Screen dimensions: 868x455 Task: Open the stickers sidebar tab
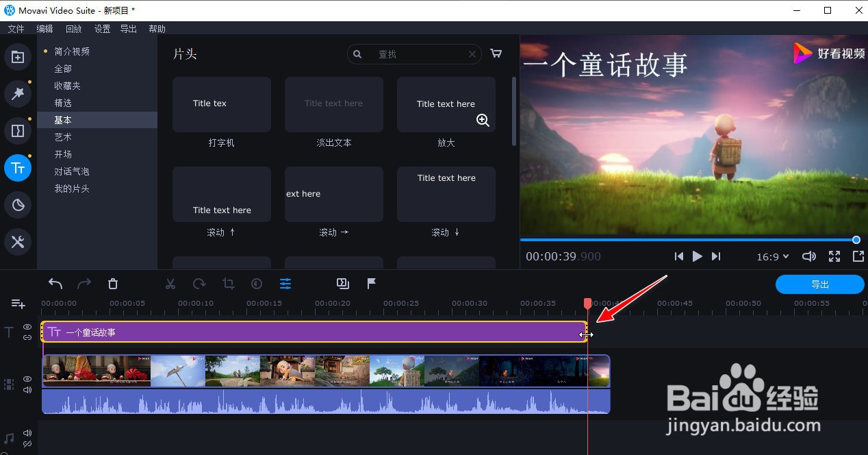[18, 205]
